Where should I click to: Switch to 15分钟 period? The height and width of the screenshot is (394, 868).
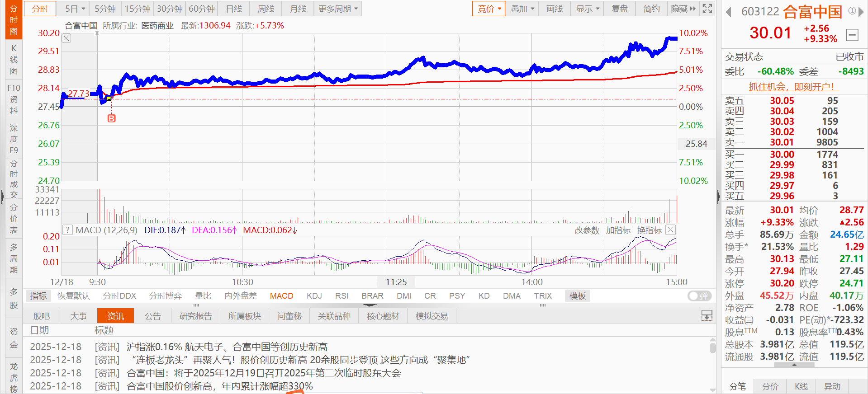point(138,9)
